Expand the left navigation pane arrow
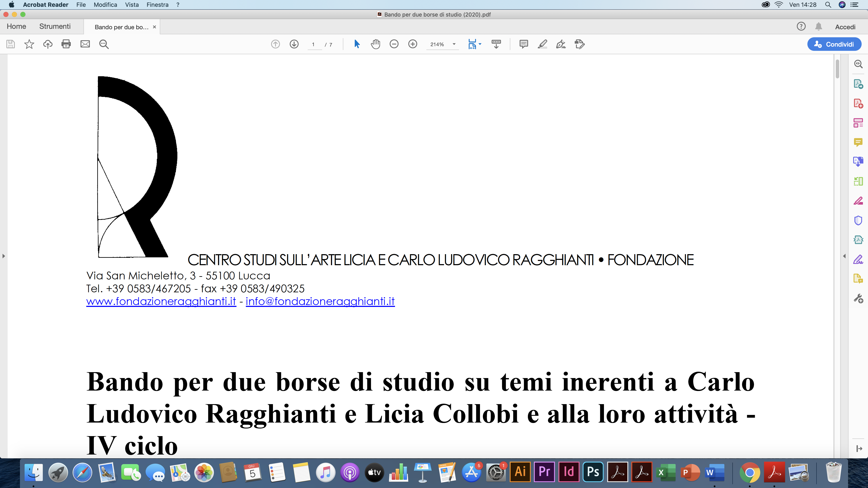 tap(3, 256)
